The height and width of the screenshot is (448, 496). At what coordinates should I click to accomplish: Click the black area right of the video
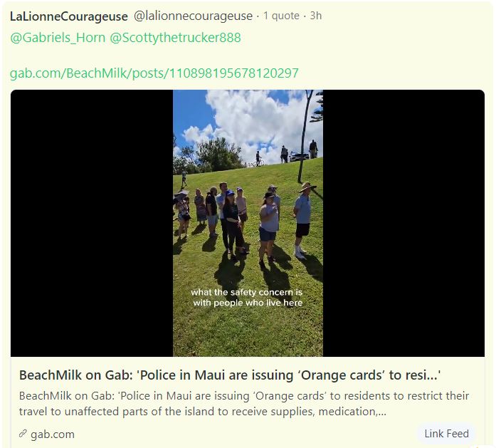pyautogui.click(x=403, y=223)
